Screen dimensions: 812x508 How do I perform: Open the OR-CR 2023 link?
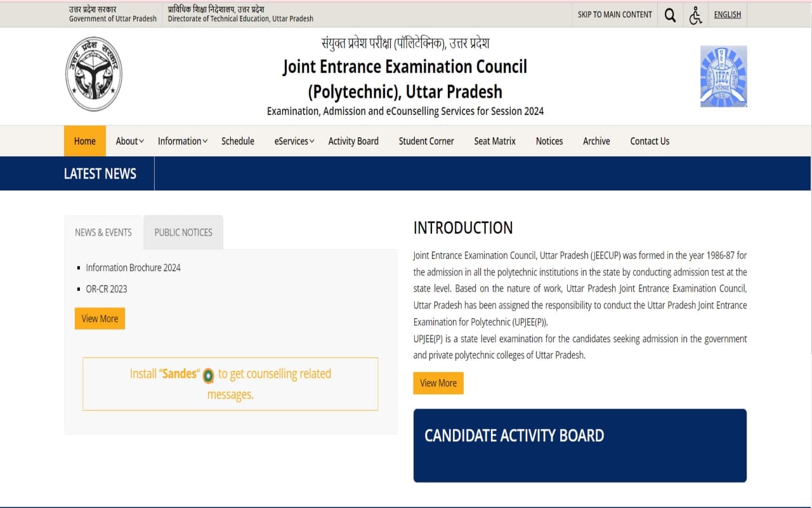107,289
